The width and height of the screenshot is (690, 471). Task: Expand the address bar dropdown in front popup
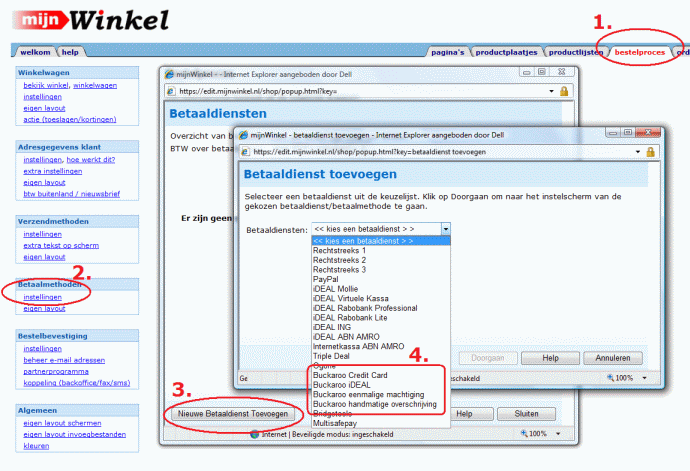pos(638,152)
